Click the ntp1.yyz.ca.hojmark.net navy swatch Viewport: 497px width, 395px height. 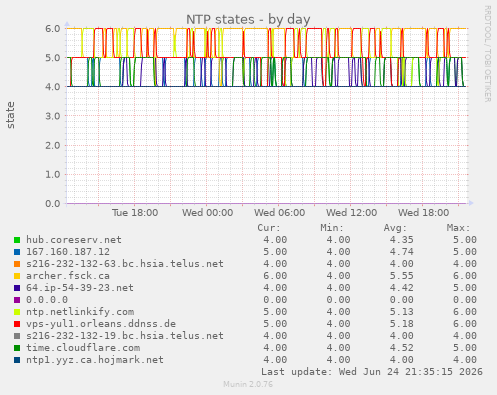point(17,360)
